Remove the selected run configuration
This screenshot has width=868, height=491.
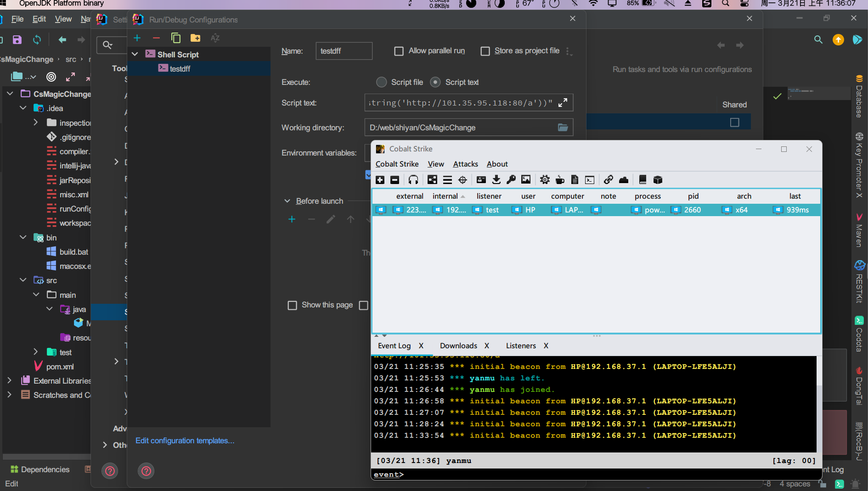click(156, 38)
